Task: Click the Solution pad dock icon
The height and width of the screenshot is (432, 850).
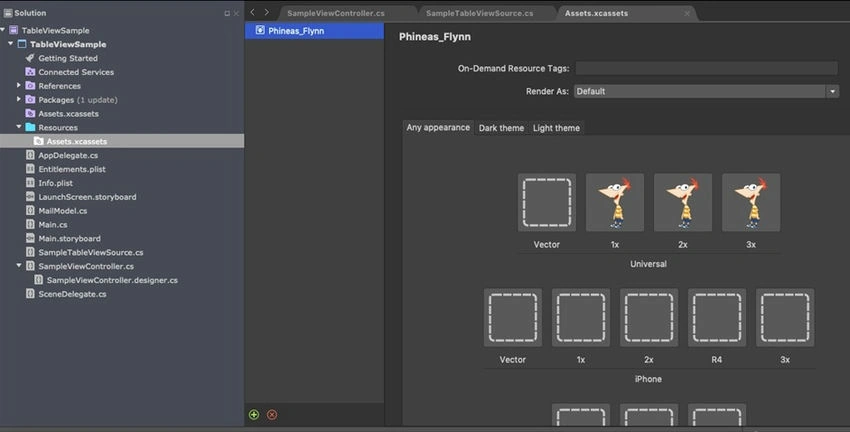Action: tap(227, 13)
